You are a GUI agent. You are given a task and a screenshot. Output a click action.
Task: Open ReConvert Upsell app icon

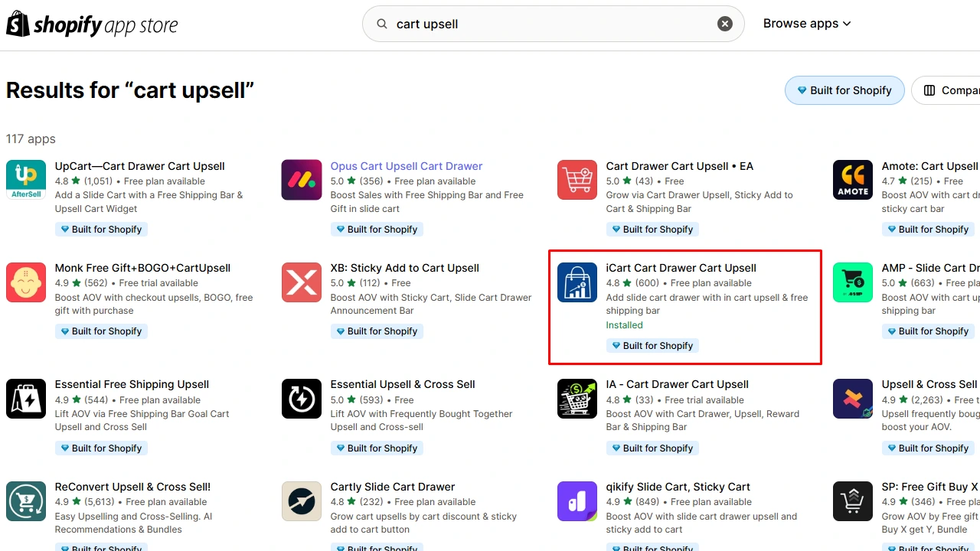(x=26, y=501)
